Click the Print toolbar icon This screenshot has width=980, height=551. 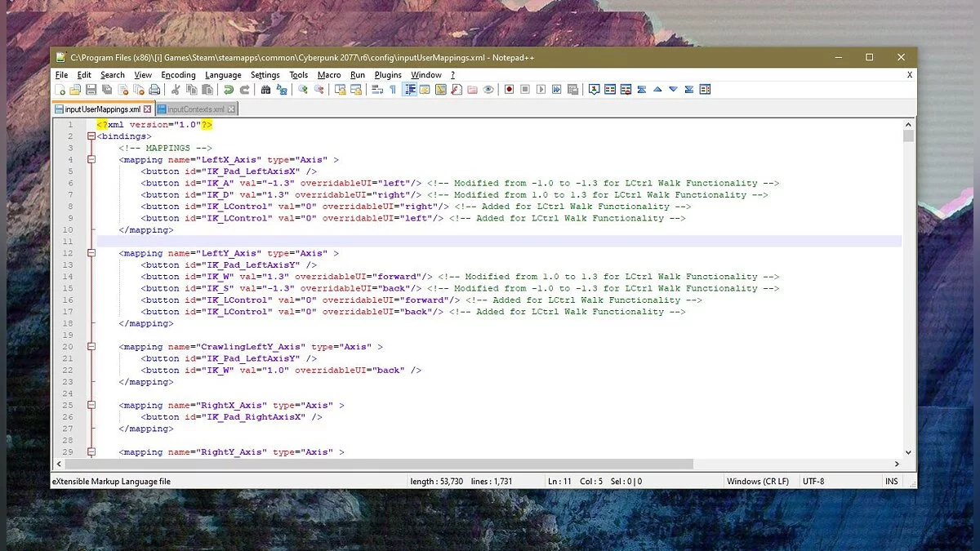pos(154,90)
